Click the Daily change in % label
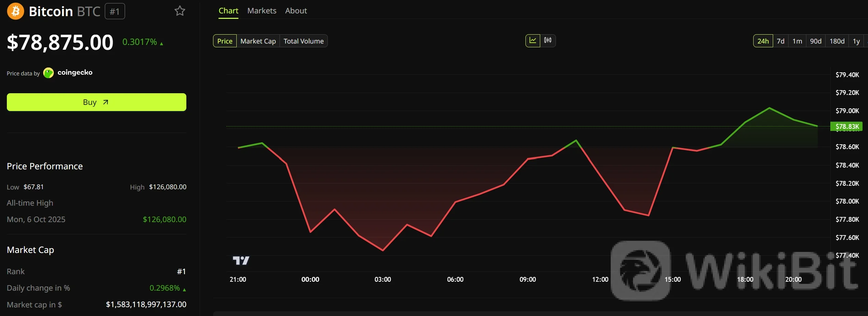The image size is (868, 316). [38, 288]
